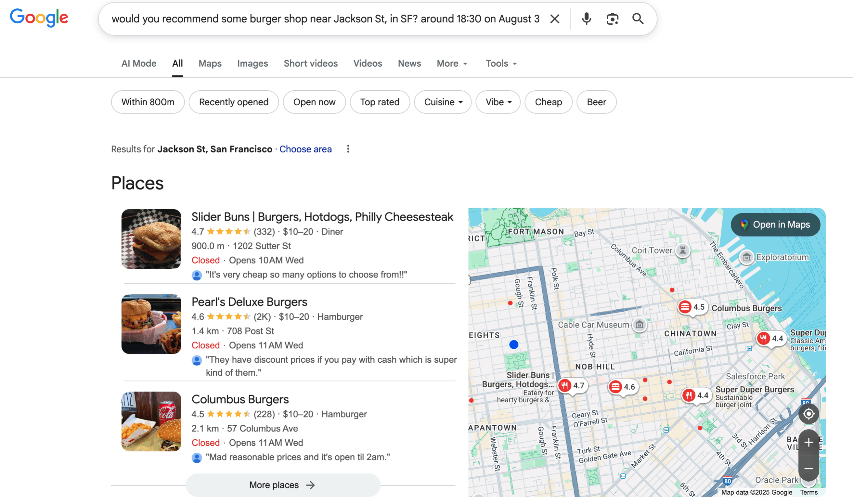Click the Pearl's Deluxe Burgers thumbnail

click(151, 324)
